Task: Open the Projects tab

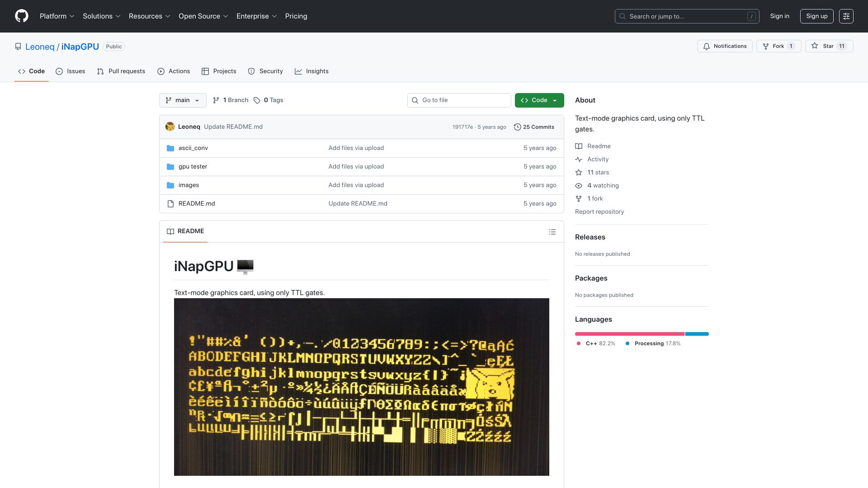Action: pyautogui.click(x=219, y=71)
